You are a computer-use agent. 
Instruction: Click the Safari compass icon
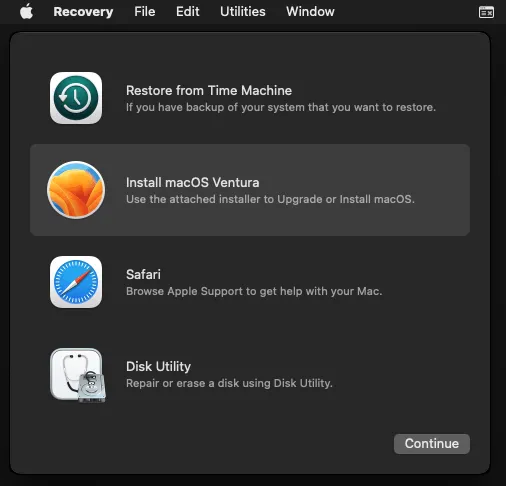click(x=76, y=282)
